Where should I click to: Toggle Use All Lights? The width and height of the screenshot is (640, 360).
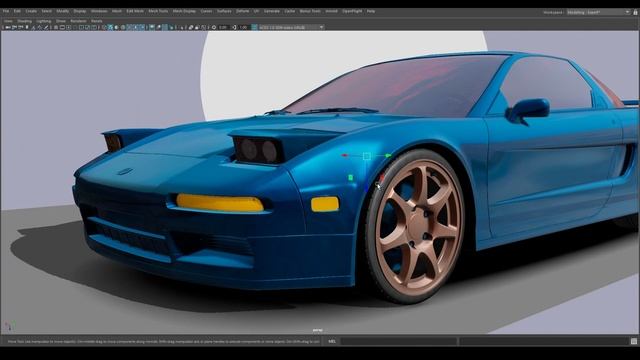click(x=136, y=27)
